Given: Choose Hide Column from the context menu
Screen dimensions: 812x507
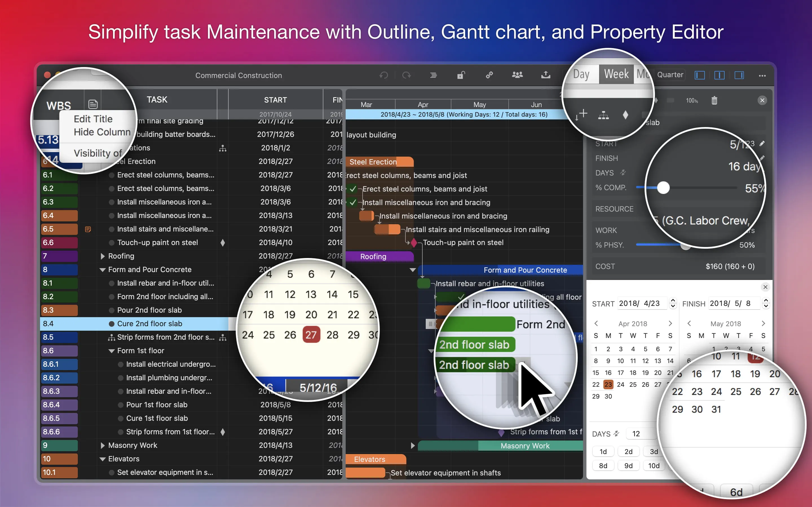Looking at the screenshot, I should coord(102,132).
